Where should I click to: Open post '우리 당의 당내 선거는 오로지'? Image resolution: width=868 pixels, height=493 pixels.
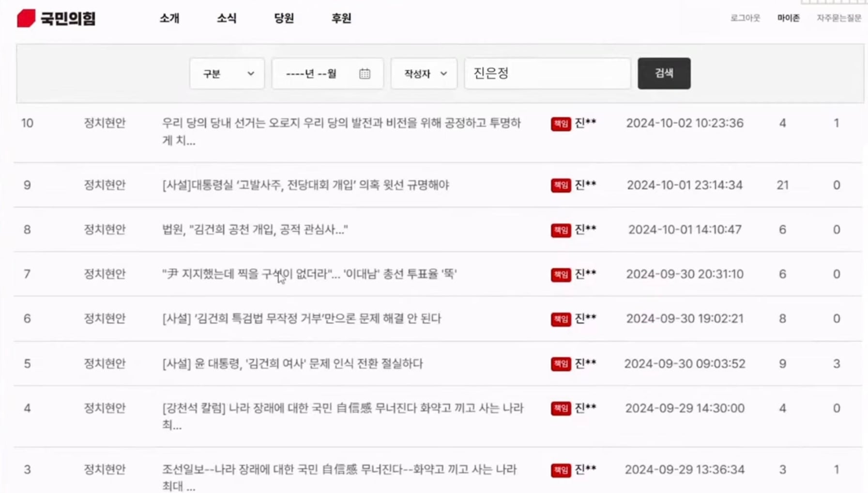[x=341, y=132]
